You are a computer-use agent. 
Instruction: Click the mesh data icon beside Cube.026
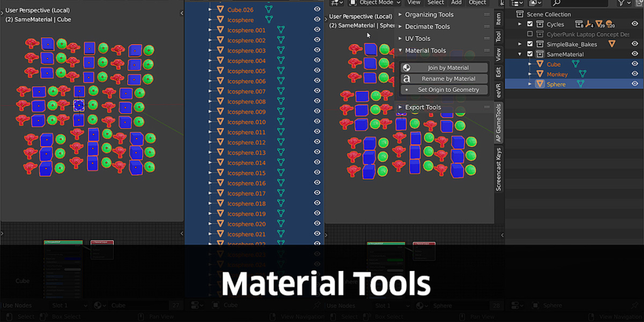(x=269, y=9)
